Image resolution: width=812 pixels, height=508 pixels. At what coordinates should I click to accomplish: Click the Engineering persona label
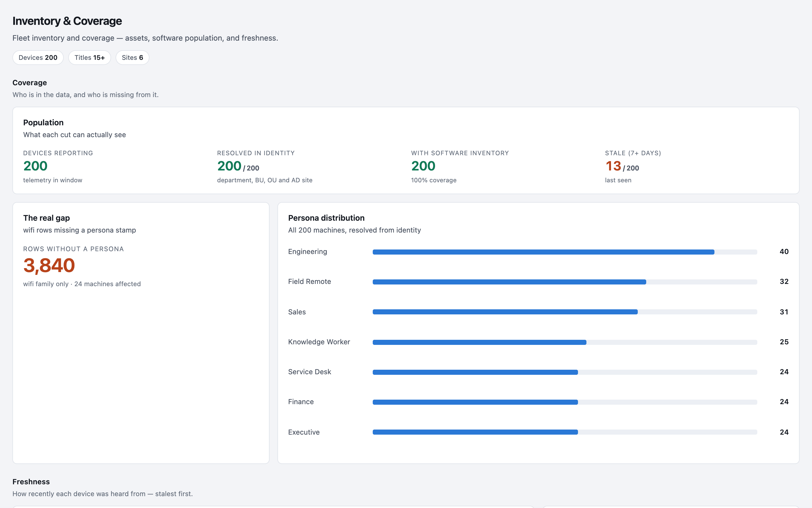pyautogui.click(x=307, y=252)
